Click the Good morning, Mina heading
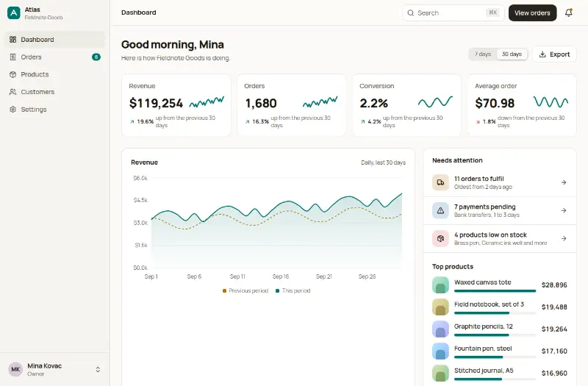Viewport: 588px width, 386px height. point(173,45)
